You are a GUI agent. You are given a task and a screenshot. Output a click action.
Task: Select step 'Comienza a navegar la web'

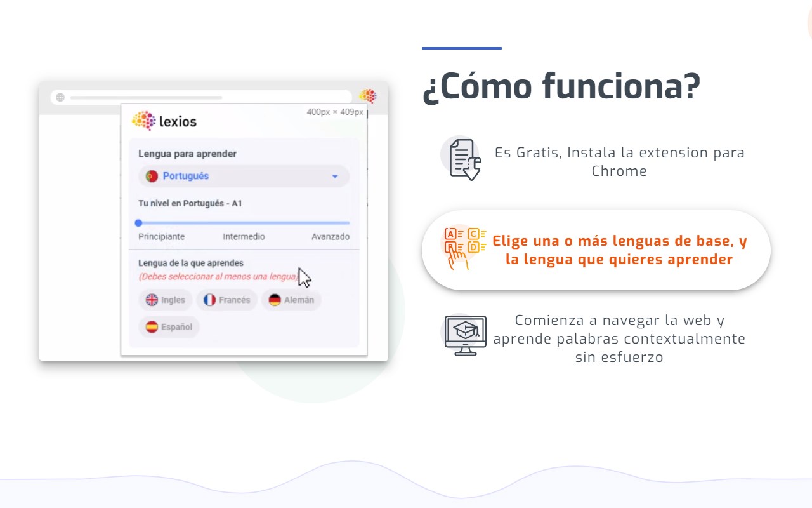[596, 338]
